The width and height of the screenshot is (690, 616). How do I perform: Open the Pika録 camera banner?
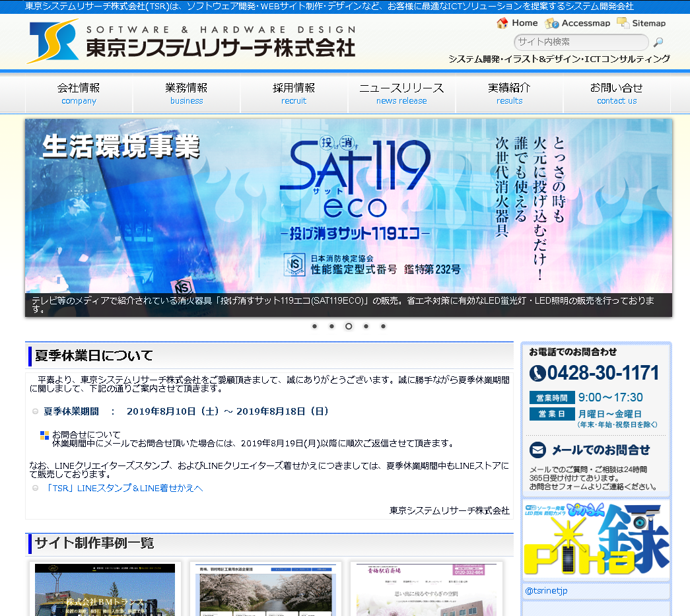[596, 539]
